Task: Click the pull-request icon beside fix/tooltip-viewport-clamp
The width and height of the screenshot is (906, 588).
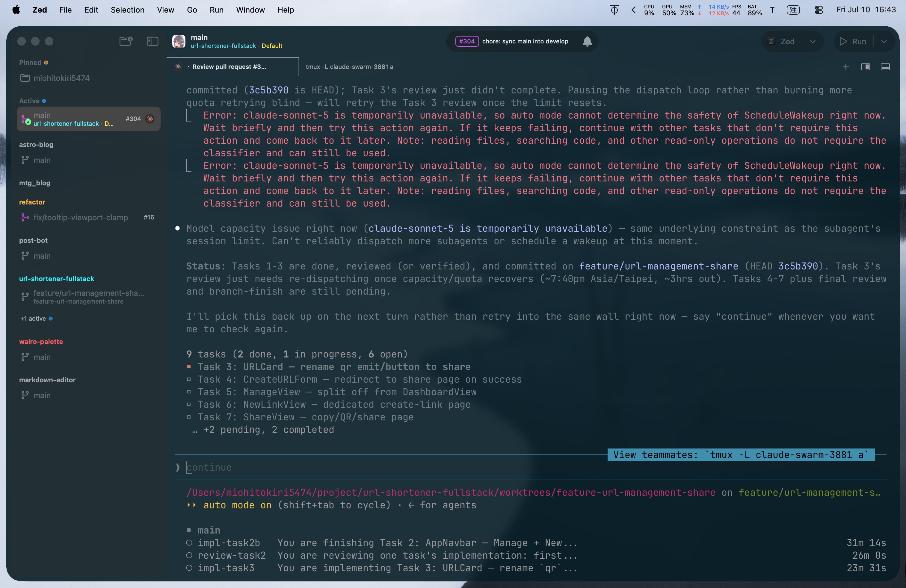Action: 25,218
